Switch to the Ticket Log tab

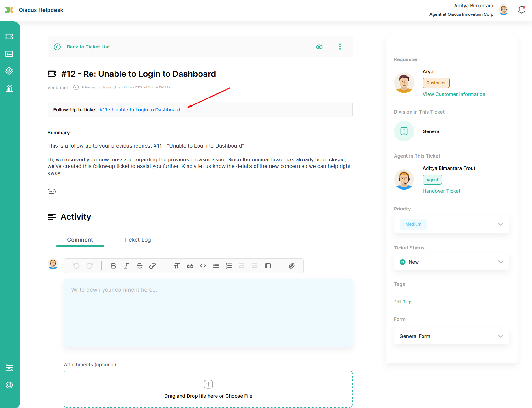click(137, 240)
